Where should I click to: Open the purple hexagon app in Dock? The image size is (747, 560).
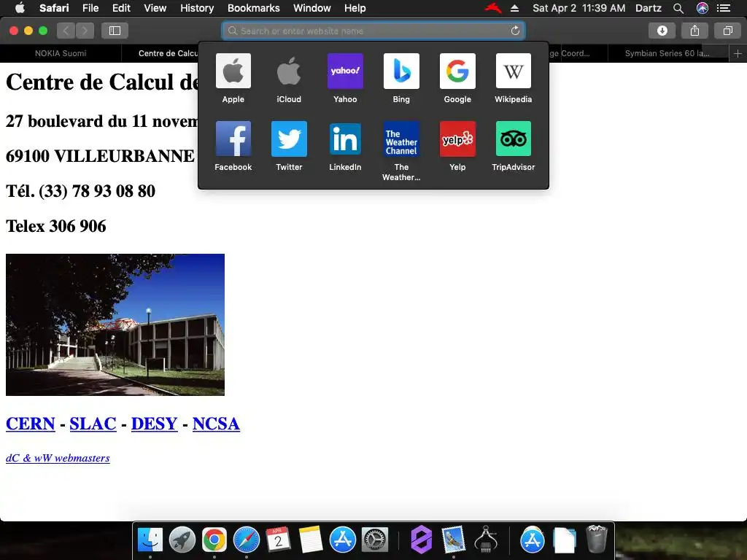click(x=421, y=540)
